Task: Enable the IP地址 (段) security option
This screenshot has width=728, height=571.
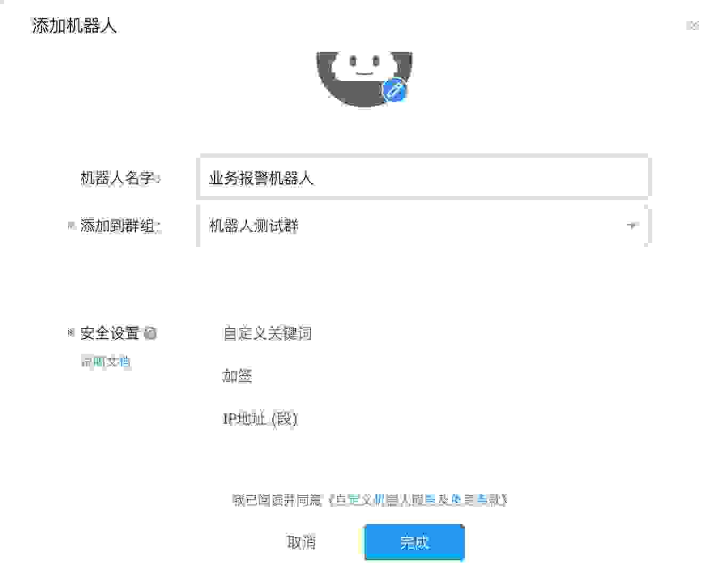Action: click(x=260, y=419)
